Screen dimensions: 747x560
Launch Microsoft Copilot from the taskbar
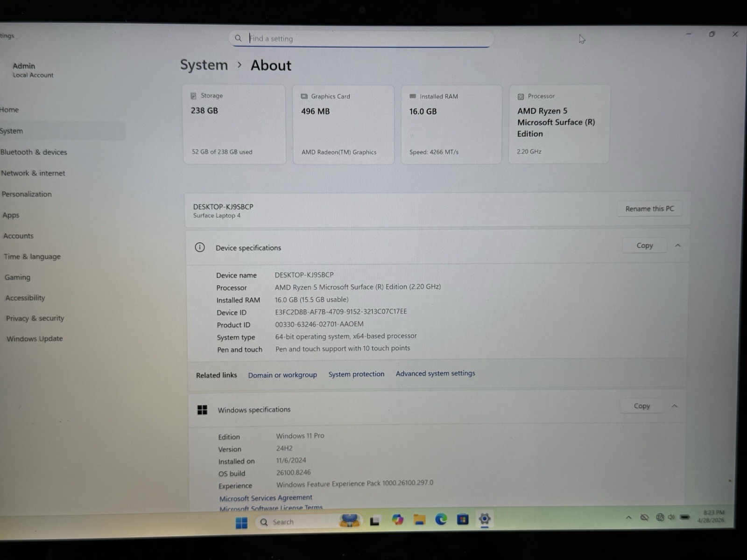(397, 520)
